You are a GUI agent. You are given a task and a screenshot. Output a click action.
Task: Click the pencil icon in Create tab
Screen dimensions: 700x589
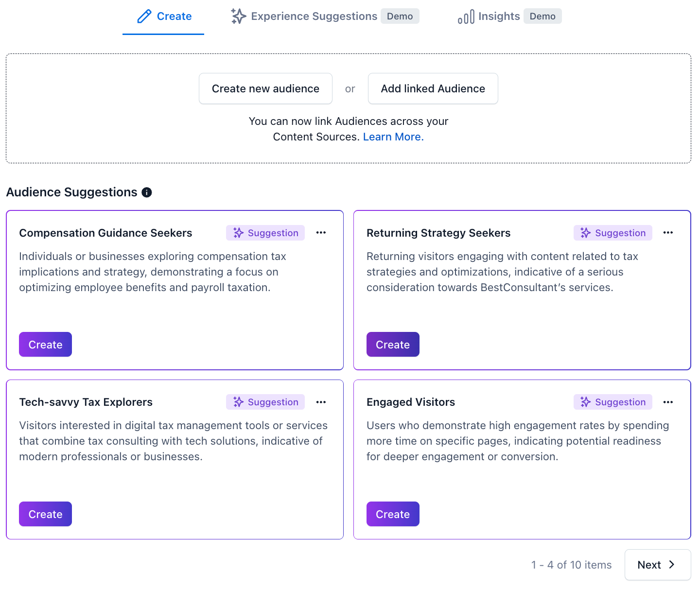click(x=144, y=17)
